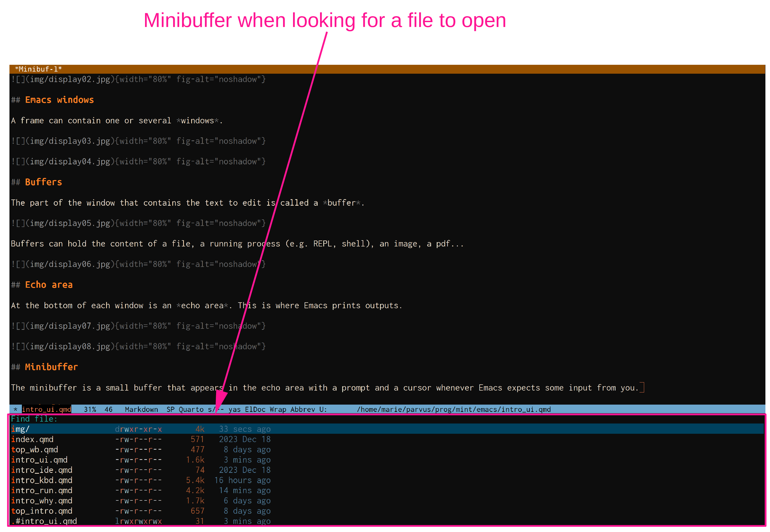Click the emphasized word *buffer*

pos(341,203)
